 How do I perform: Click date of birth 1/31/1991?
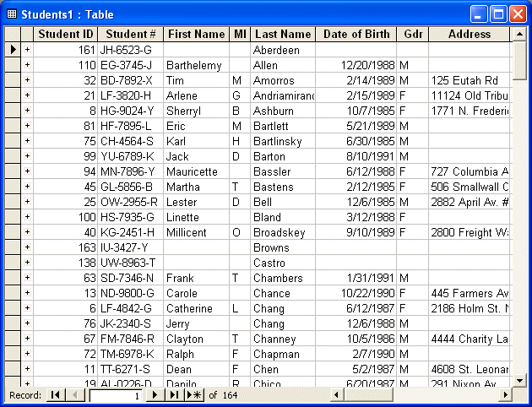pyautogui.click(x=356, y=278)
